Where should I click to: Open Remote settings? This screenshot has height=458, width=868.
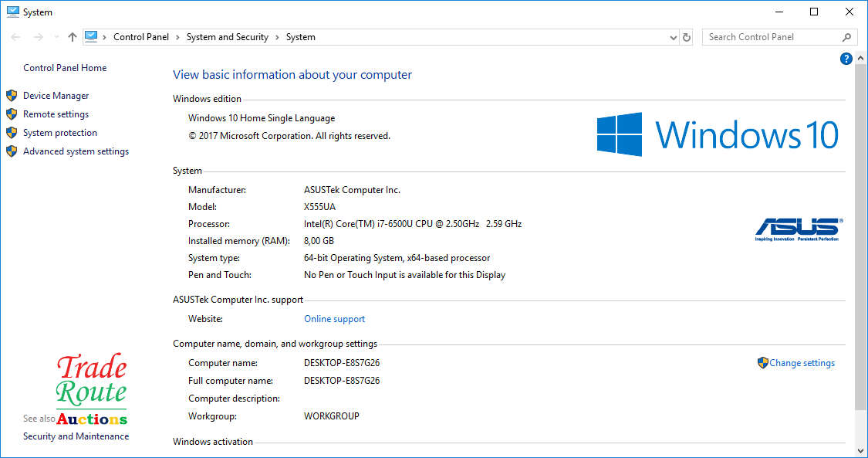(56, 114)
